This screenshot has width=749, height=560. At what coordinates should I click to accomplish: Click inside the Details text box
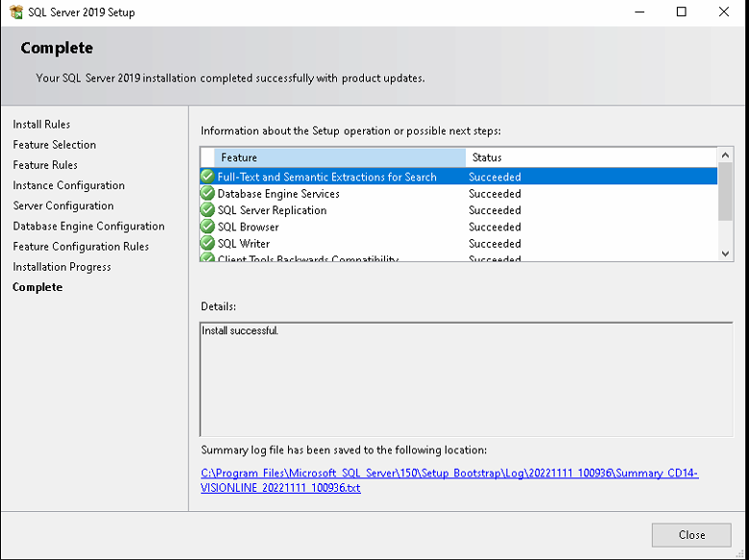click(x=467, y=379)
